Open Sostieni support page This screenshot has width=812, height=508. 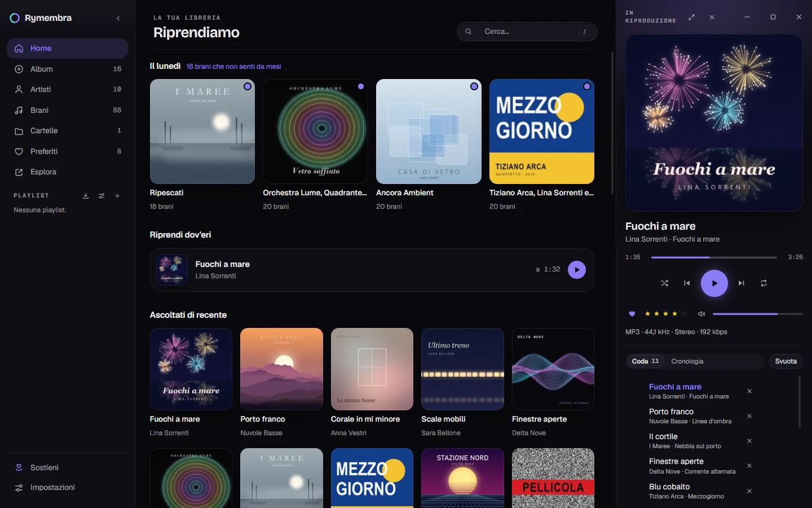(68, 467)
